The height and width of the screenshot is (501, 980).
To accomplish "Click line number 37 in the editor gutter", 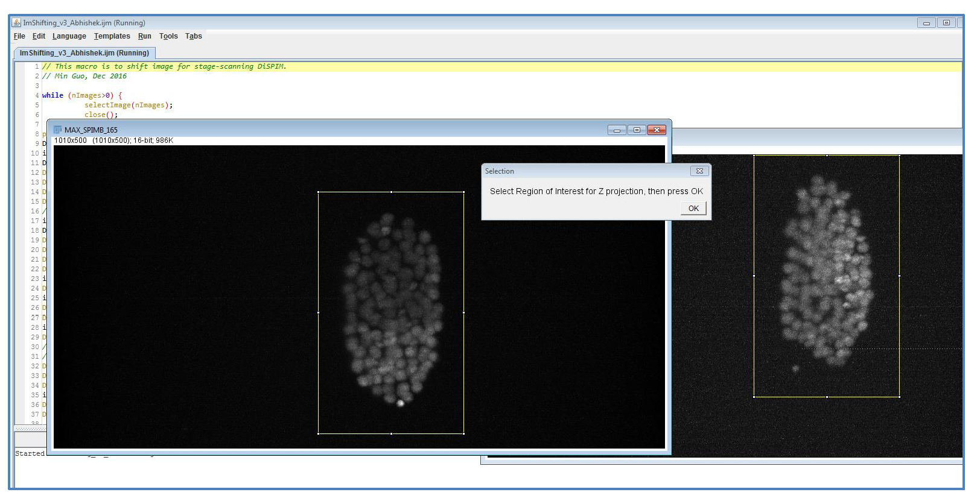I will click(35, 414).
